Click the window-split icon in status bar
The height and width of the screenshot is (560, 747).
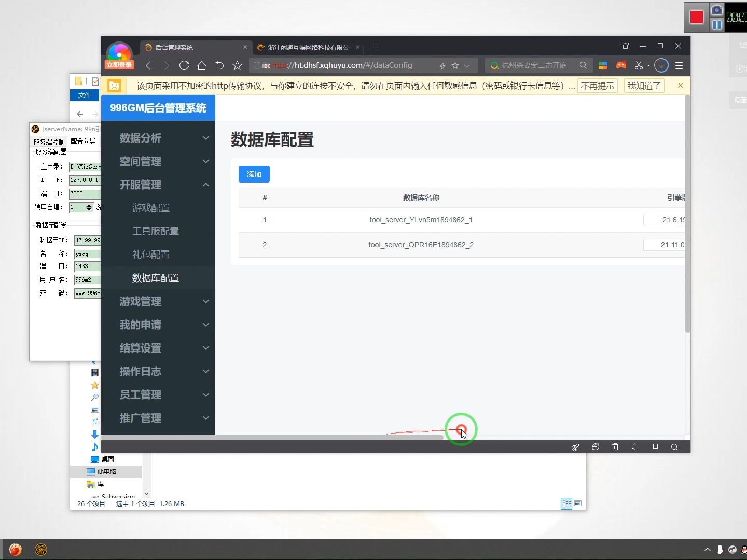655,447
